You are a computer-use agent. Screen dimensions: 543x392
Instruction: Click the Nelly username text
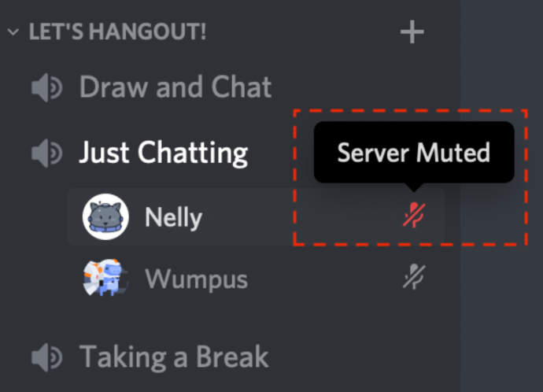[173, 217]
